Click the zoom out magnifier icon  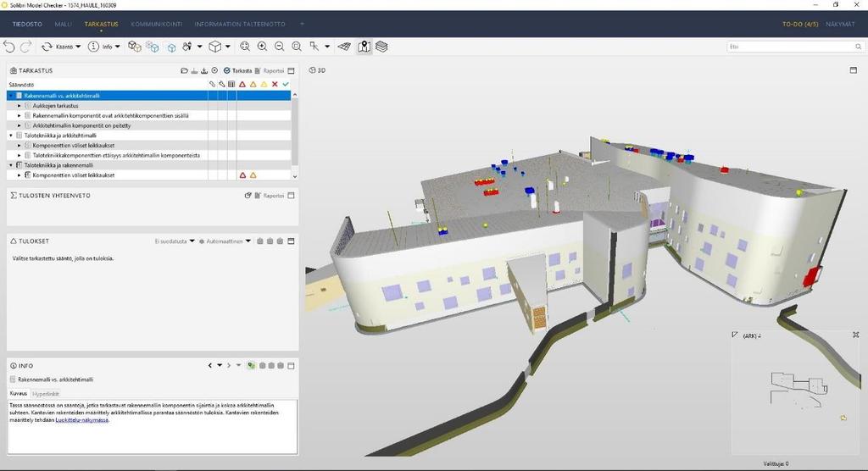(x=279, y=47)
